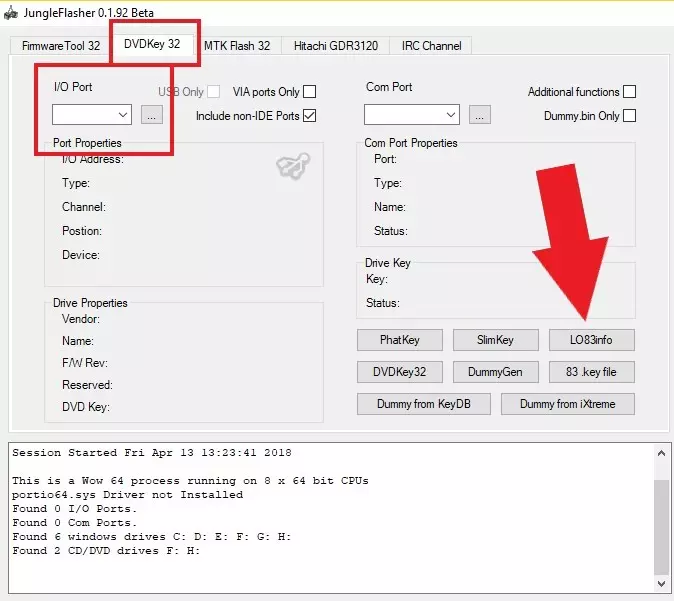This screenshot has height=601, width=674.
Task: Expand the Com Port dropdown
Action: [411, 115]
